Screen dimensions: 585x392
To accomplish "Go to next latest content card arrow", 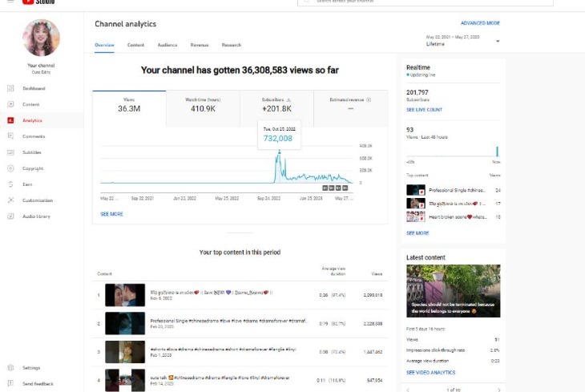I will [498, 390].
